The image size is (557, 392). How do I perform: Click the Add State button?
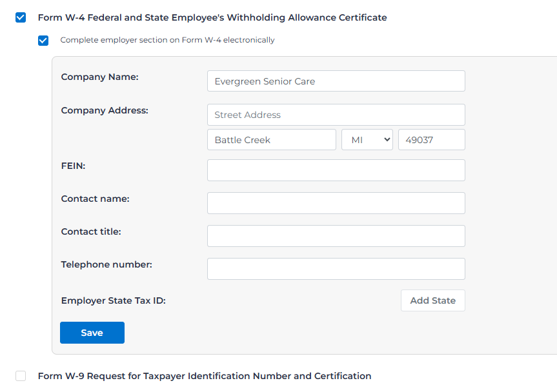[x=432, y=300]
